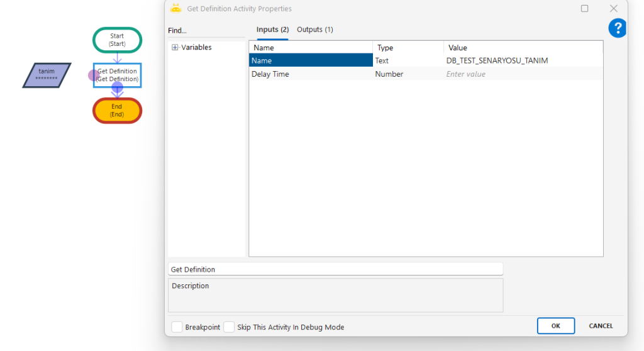Viewport: 644px width, 351px height.
Task: Expand the Variables tree node
Action: pos(175,48)
